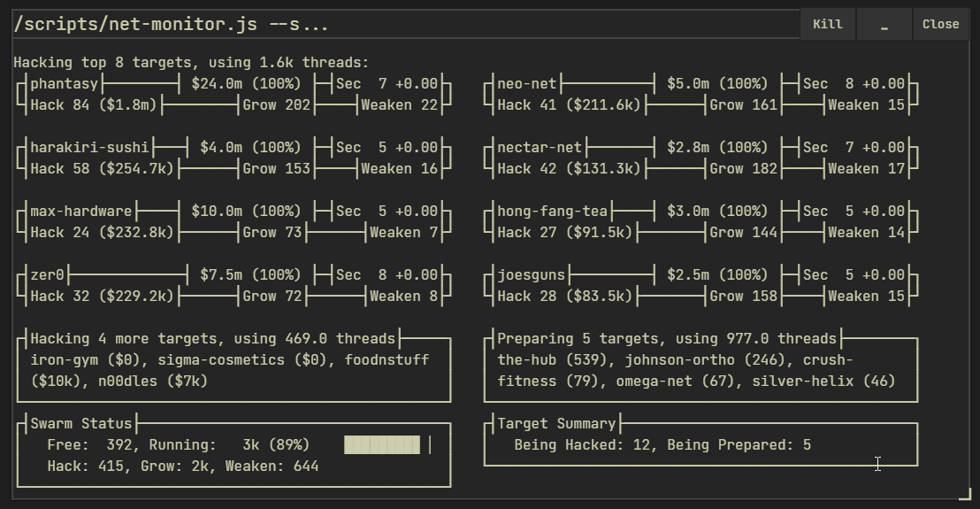Click Hack 27 ($91.5k) text
The height and width of the screenshot is (509, 980).
(x=565, y=233)
